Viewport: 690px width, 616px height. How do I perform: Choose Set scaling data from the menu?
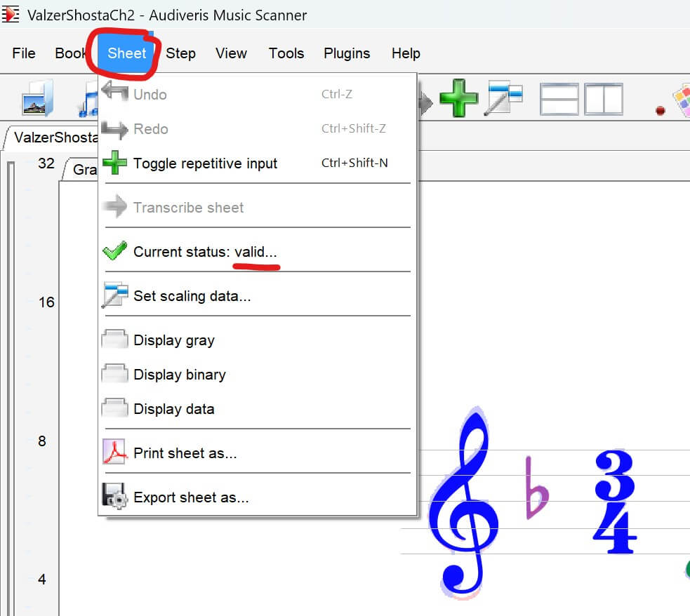point(192,296)
